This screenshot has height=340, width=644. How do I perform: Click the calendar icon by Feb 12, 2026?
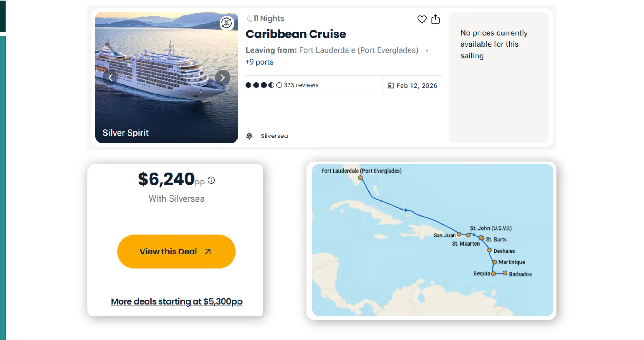coord(390,85)
